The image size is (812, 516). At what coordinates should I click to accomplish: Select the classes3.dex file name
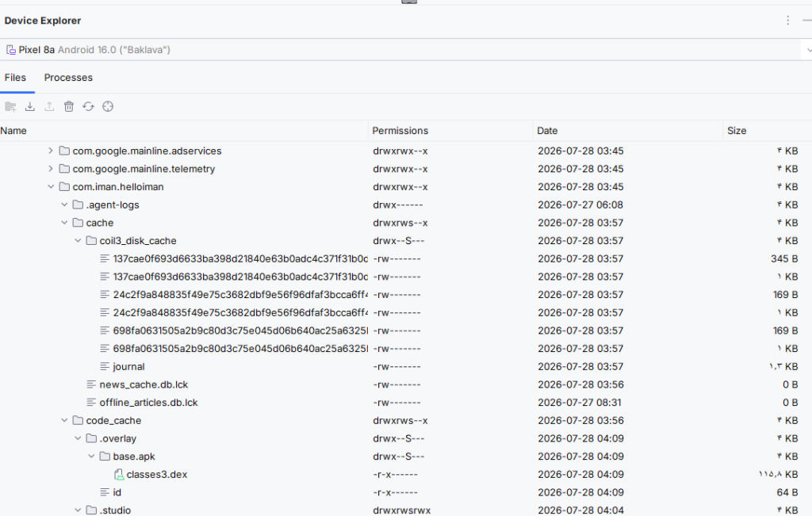(x=157, y=475)
